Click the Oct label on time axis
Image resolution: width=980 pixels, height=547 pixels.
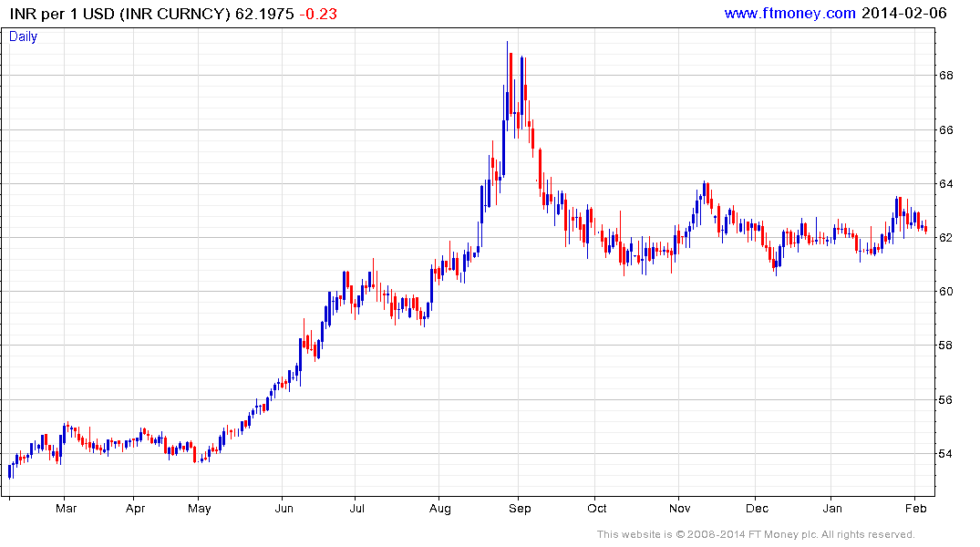(x=597, y=508)
